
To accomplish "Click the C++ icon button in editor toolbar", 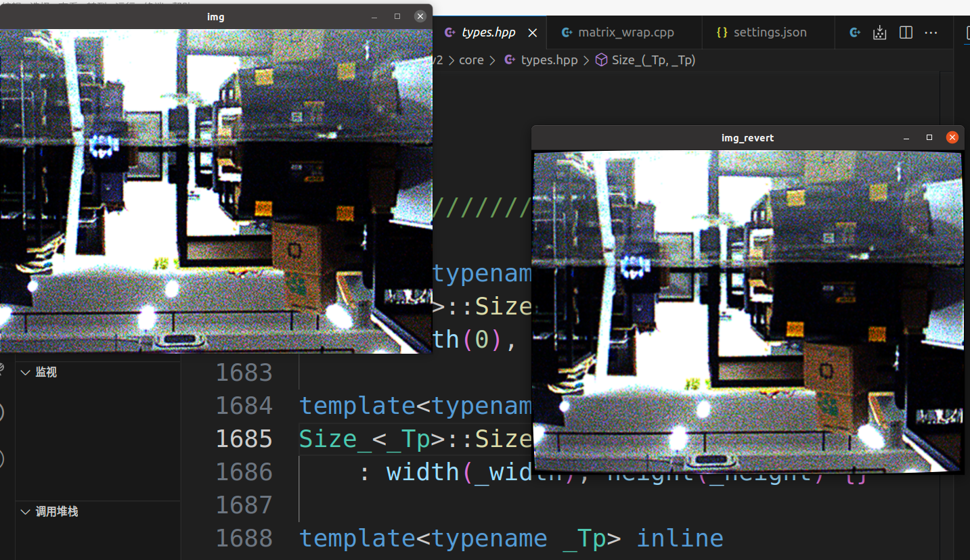I will pyautogui.click(x=855, y=32).
